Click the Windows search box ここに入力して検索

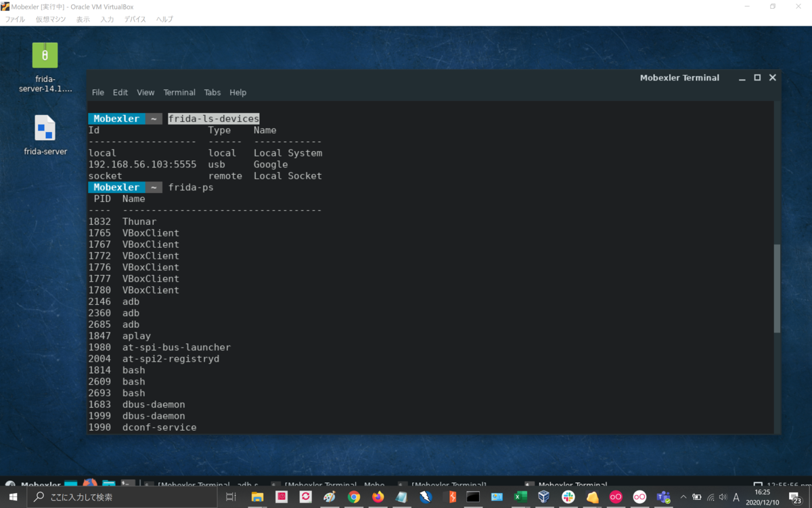pos(122,497)
